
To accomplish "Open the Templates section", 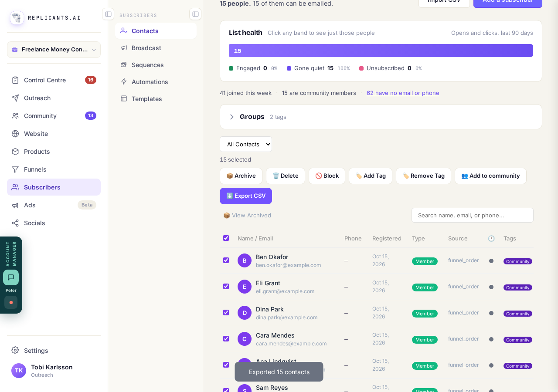I will click(156, 99).
